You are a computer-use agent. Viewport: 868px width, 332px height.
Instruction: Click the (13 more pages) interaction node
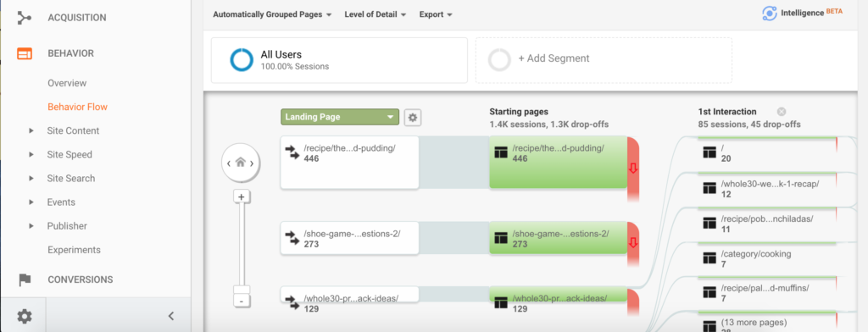tap(767, 323)
